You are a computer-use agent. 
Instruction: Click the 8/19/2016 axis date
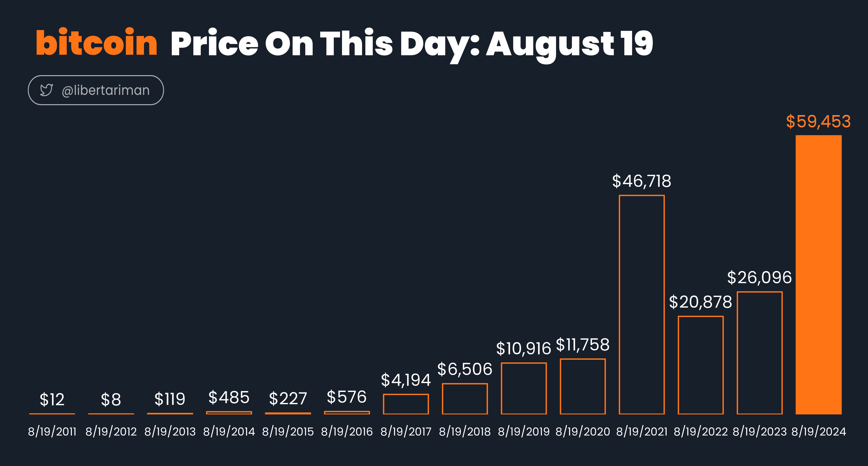point(347,432)
